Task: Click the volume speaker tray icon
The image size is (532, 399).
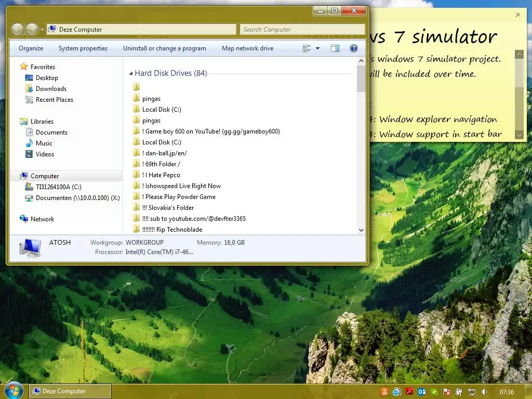Action: [484, 392]
